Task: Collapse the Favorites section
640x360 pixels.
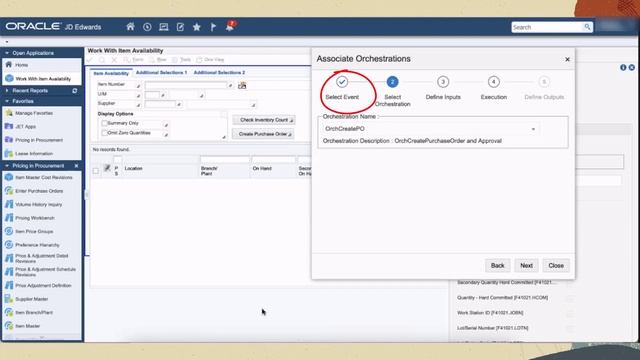Action: pyautogui.click(x=7, y=101)
